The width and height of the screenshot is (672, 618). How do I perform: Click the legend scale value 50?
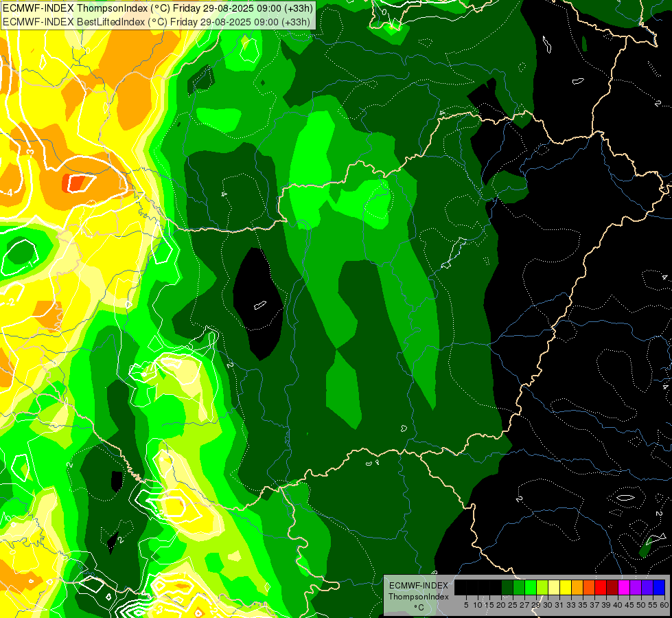pyautogui.click(x=642, y=605)
